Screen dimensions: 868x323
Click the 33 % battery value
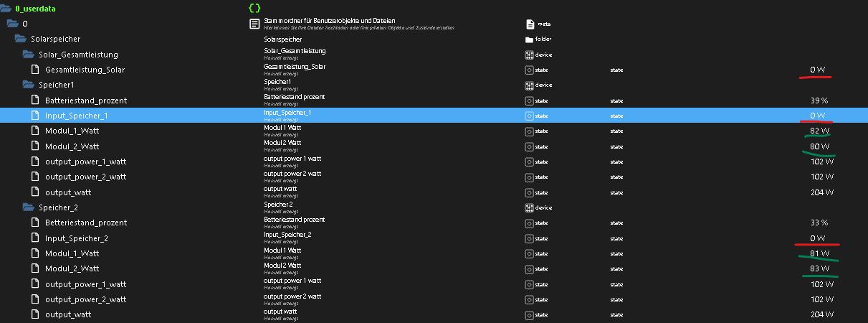pyautogui.click(x=819, y=223)
